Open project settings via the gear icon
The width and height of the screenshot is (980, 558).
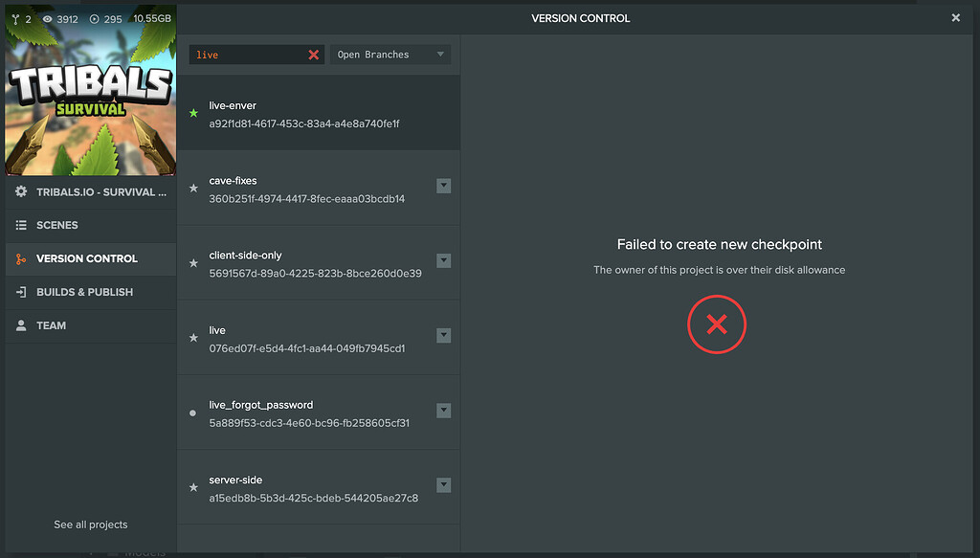click(x=21, y=191)
